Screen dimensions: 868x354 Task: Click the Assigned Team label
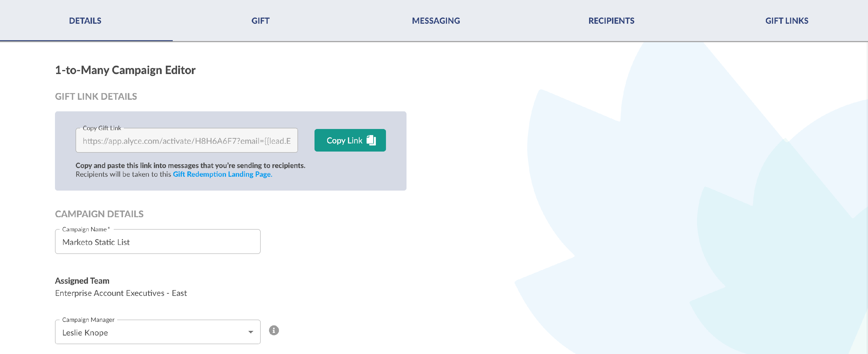pyautogui.click(x=82, y=281)
